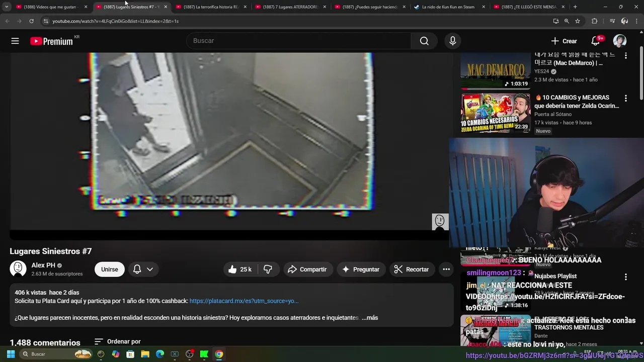Switch to Lugares Siniestros #7 tab
This screenshot has width=644, height=362.
tap(132, 7)
